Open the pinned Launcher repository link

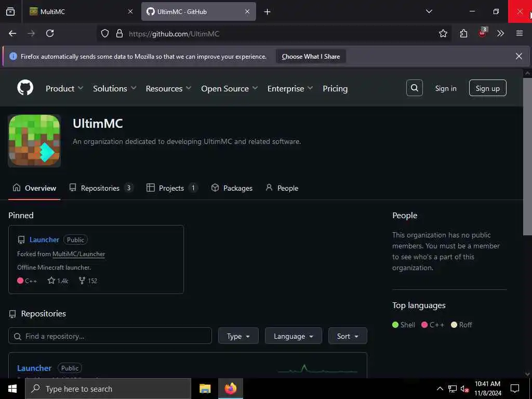[44, 240]
